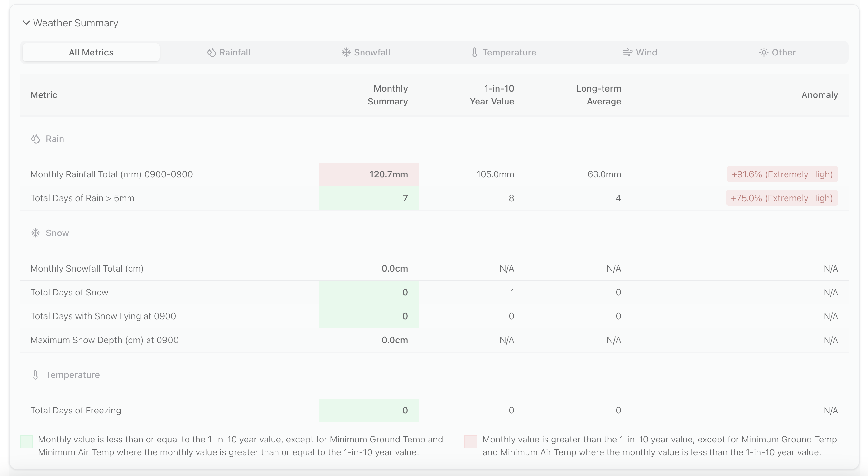The image size is (868, 476).
Task: Click the green legend color swatch
Action: pos(26,441)
